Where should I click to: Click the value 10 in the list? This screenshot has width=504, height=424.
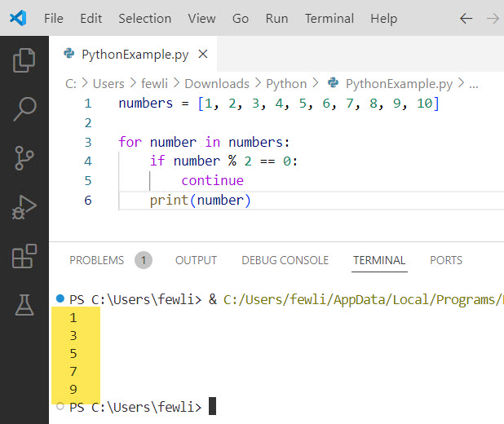click(424, 104)
